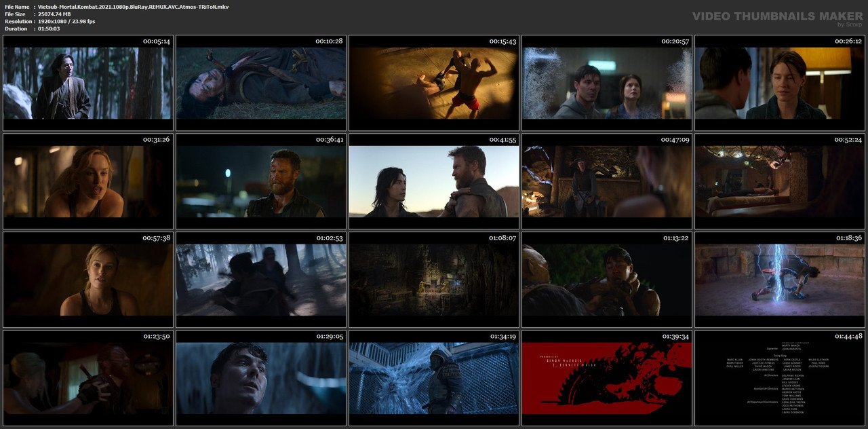Select the scrolling credits thumbnail at 01:44:48
Viewport: 868px width, 429px height.
780,378
